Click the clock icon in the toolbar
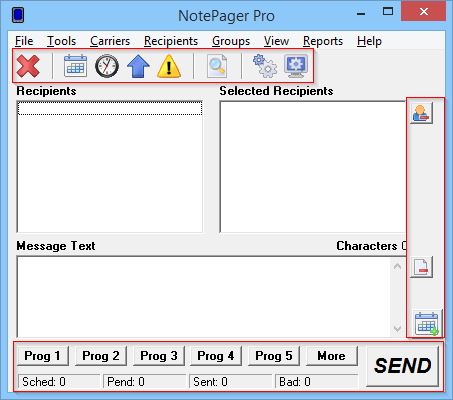 coord(107,66)
